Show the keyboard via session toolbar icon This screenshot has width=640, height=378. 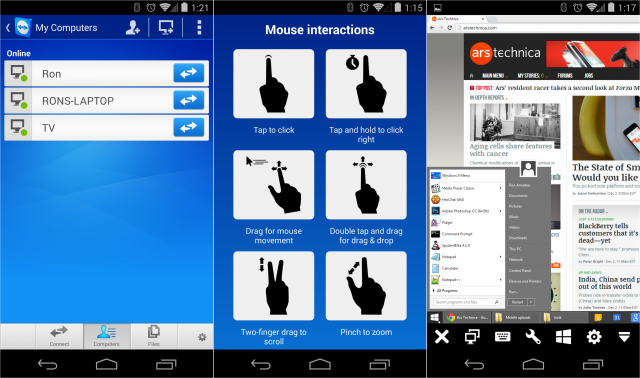click(502, 337)
